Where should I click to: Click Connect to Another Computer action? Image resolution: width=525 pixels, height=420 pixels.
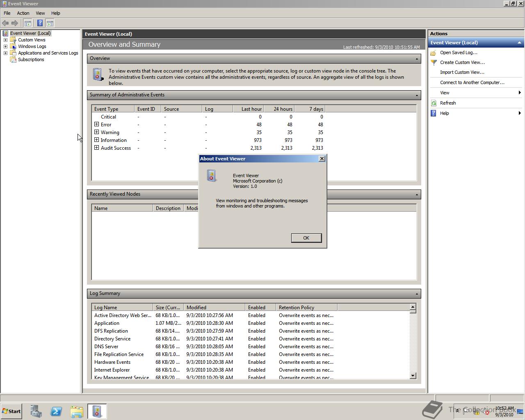[472, 82]
